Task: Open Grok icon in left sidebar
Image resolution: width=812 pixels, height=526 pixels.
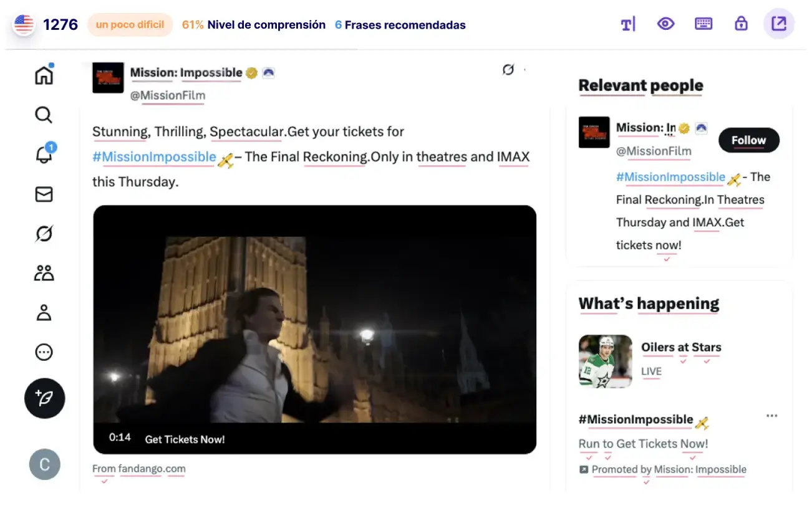Action: pos(44,234)
